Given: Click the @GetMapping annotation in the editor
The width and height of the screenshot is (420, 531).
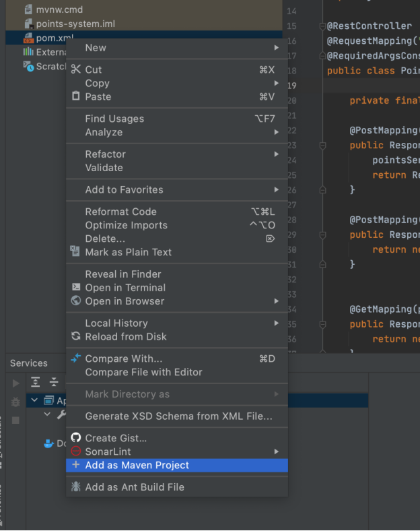Looking at the screenshot, I should 384,309.
